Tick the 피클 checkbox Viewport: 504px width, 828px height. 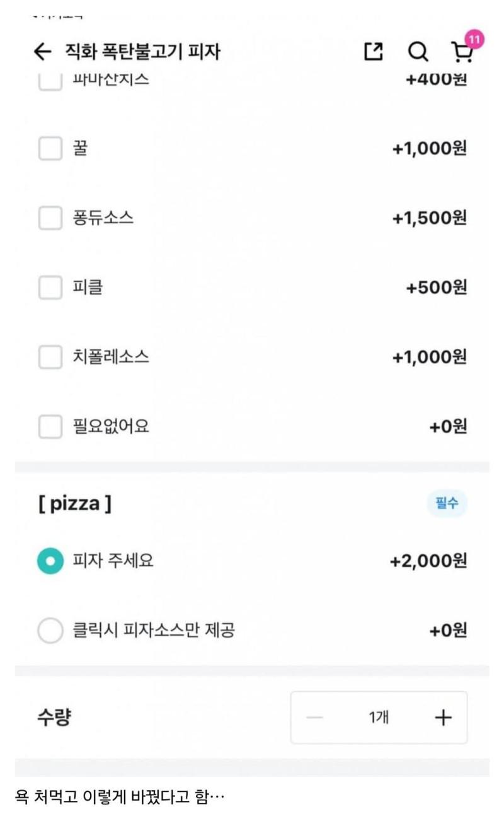50,288
